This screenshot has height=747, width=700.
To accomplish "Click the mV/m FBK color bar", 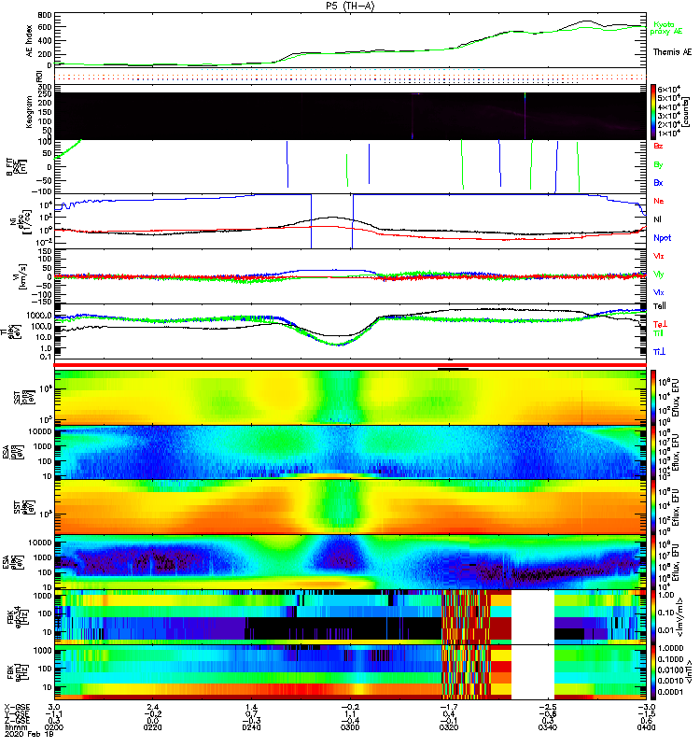I will point(654,616).
